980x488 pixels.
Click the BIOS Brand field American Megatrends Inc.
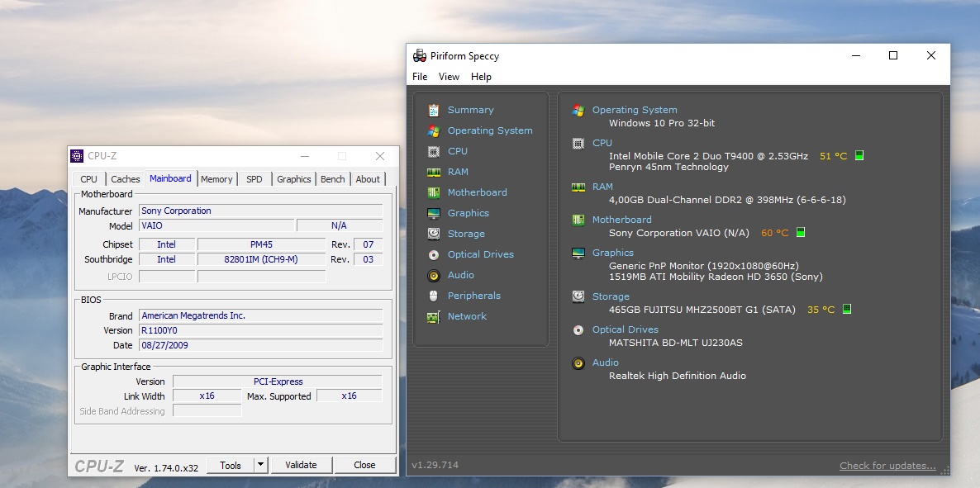(260, 316)
